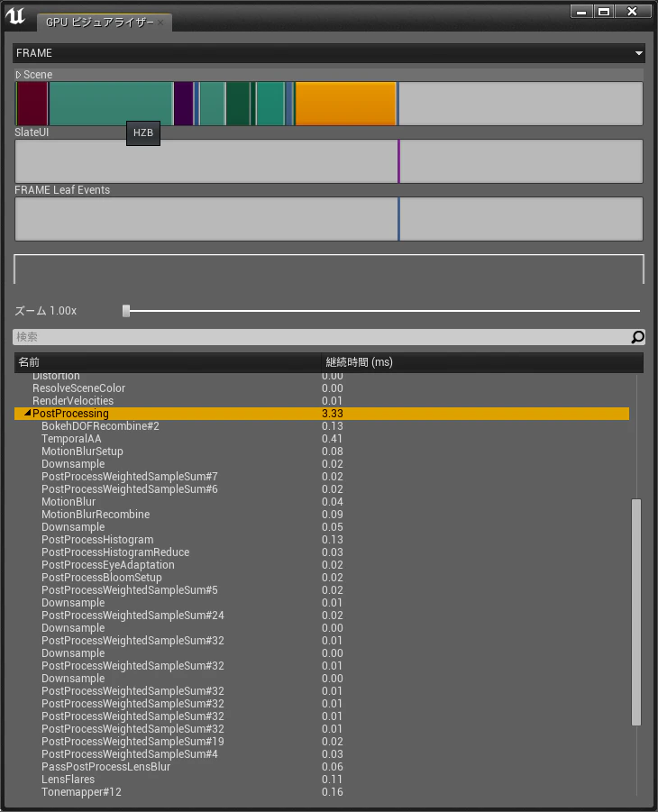The height and width of the screenshot is (812, 658).
Task: Click the 検索 search field
Action: click(x=321, y=337)
